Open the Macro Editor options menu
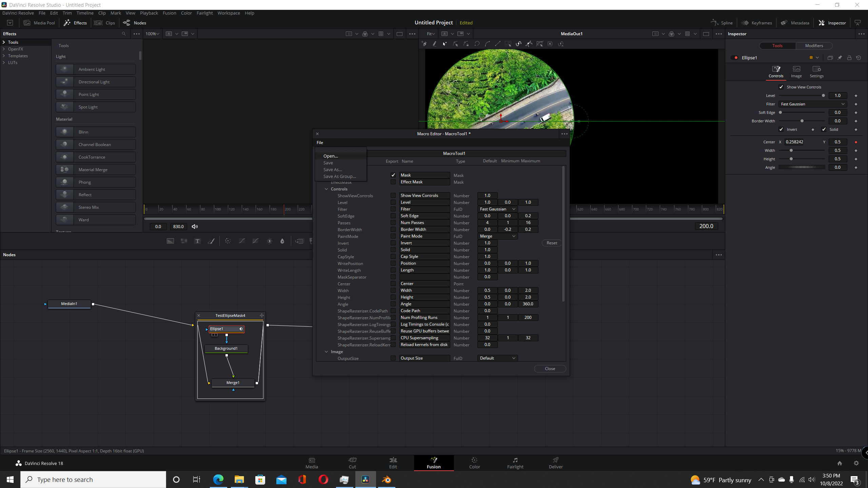This screenshot has width=868, height=488. coord(564,134)
